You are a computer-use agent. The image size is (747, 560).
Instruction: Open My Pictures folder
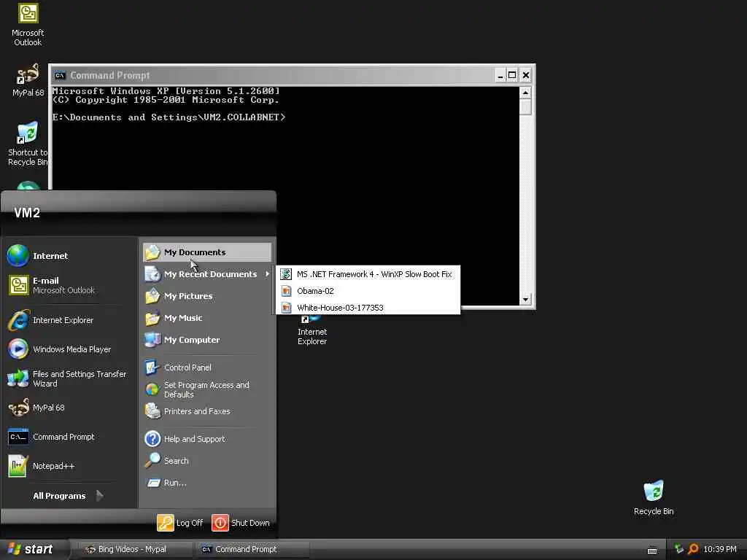click(x=206, y=296)
